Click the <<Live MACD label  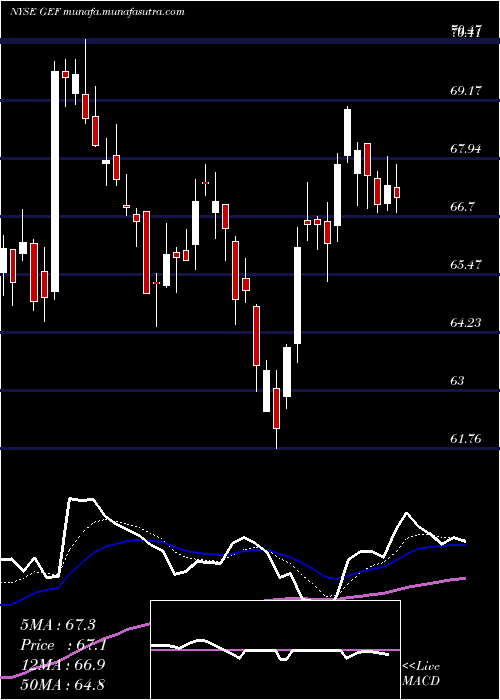pos(421,674)
